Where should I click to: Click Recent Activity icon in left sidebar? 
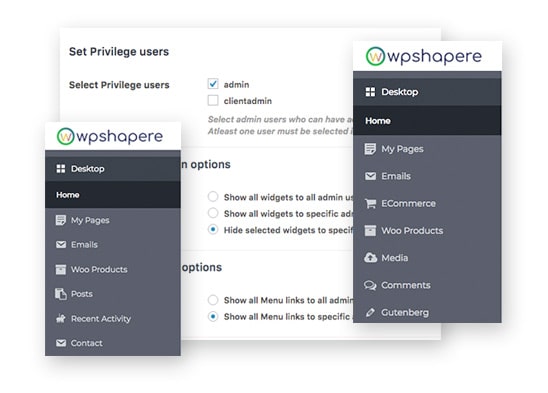(61, 319)
